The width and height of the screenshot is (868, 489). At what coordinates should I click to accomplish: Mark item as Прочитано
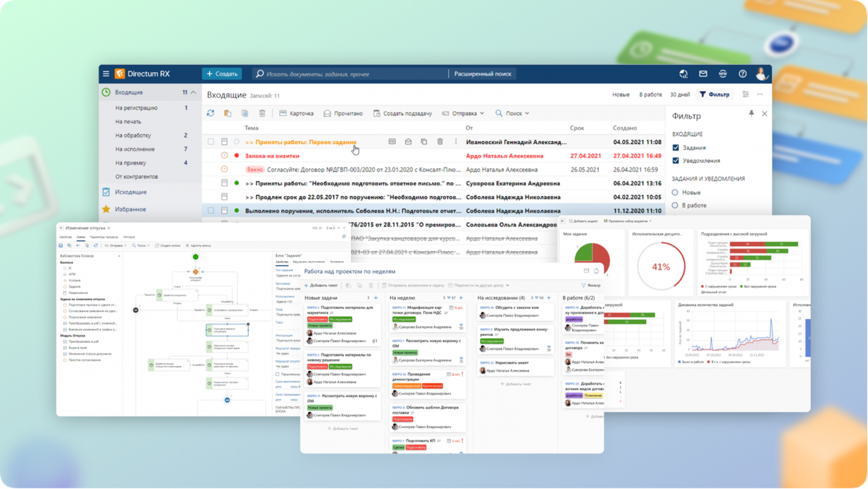(x=343, y=113)
